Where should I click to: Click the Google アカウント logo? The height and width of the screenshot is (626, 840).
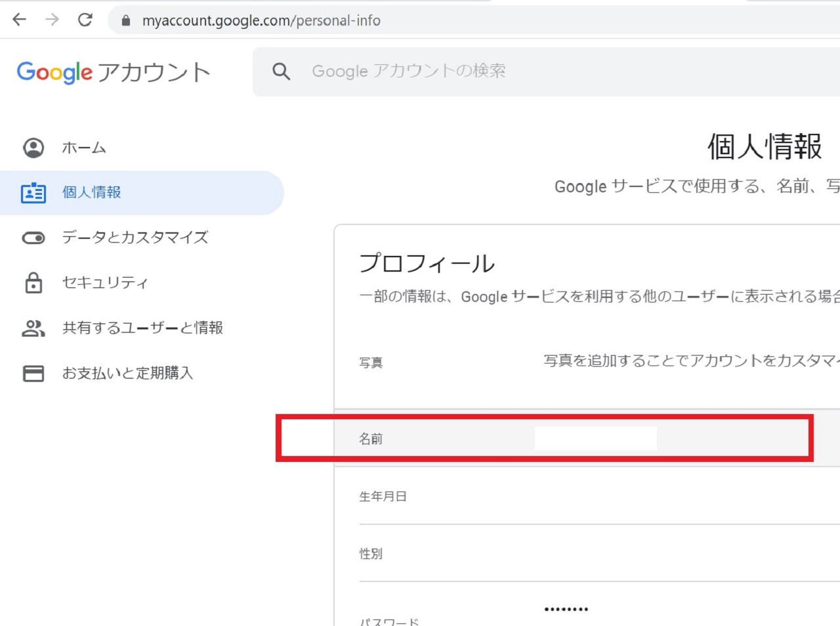[x=114, y=72]
